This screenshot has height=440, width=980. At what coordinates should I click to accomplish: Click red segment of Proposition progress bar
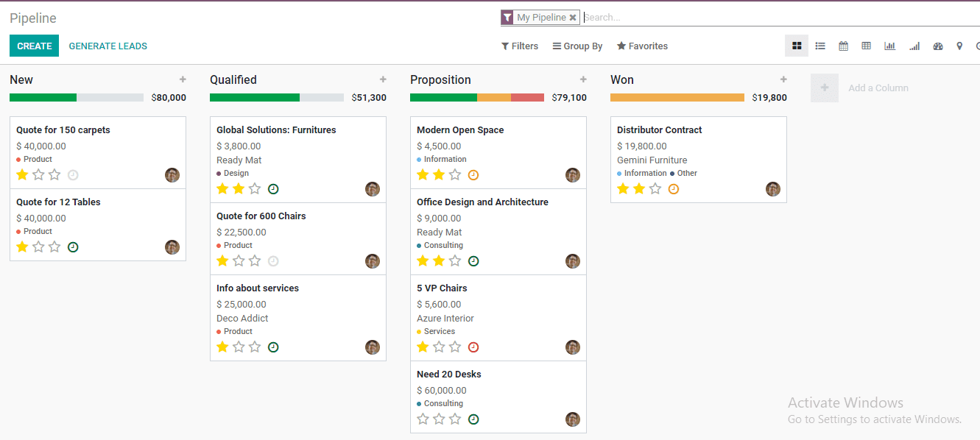pos(527,97)
